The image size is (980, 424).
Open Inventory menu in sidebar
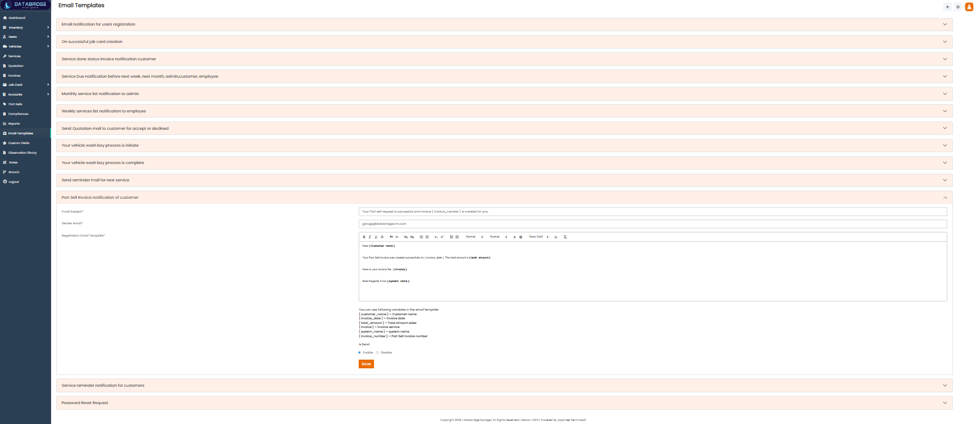click(x=25, y=28)
